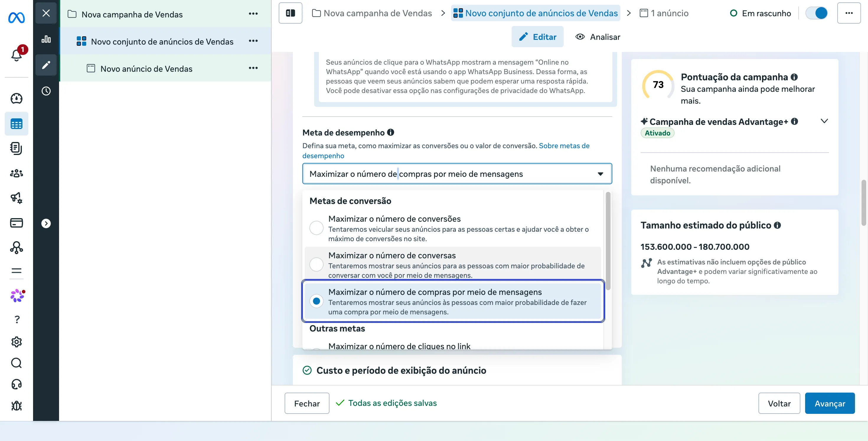Click the Avançar button
Screen dimensions: 868x441
[x=830, y=403]
